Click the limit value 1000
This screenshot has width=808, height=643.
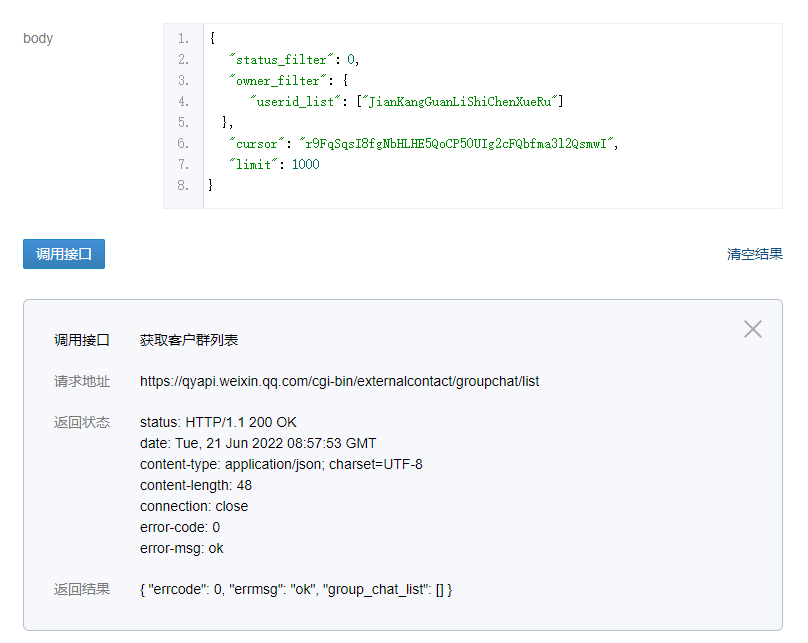[x=306, y=164]
